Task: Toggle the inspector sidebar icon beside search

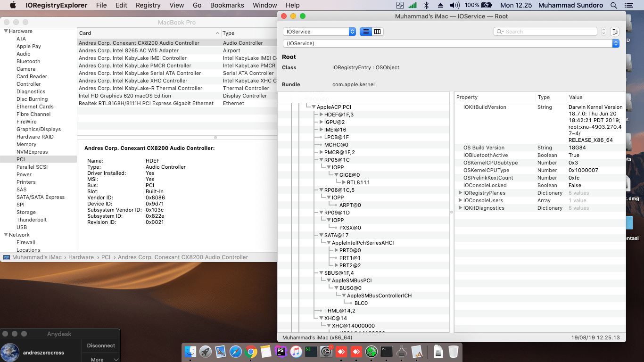Action: [614, 32]
